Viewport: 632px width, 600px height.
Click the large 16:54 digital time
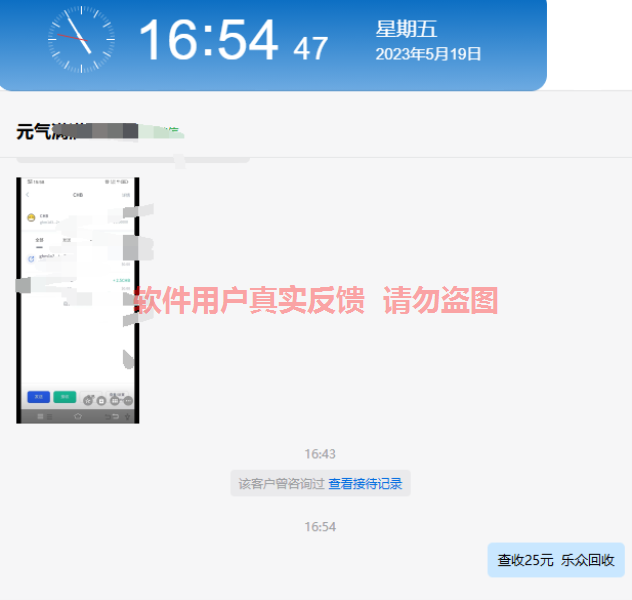click(x=208, y=40)
